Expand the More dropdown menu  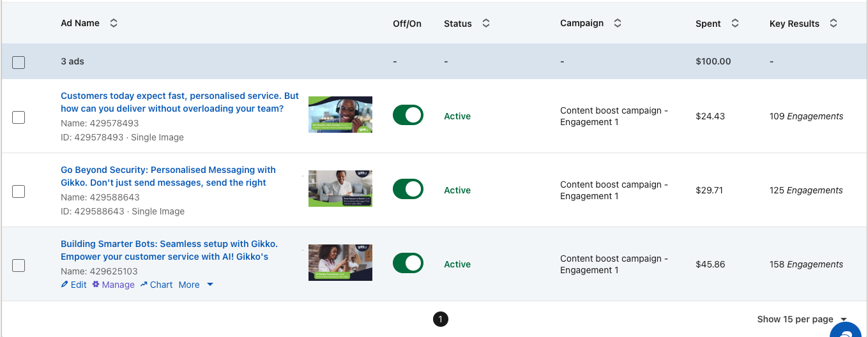[x=196, y=285]
